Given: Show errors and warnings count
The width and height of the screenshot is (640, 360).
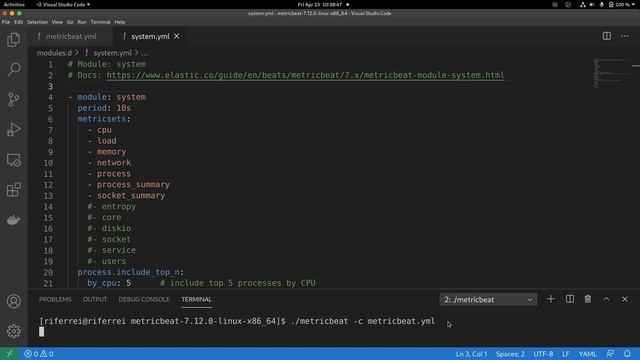Looking at the screenshot, I should pyautogui.click(x=39, y=354).
